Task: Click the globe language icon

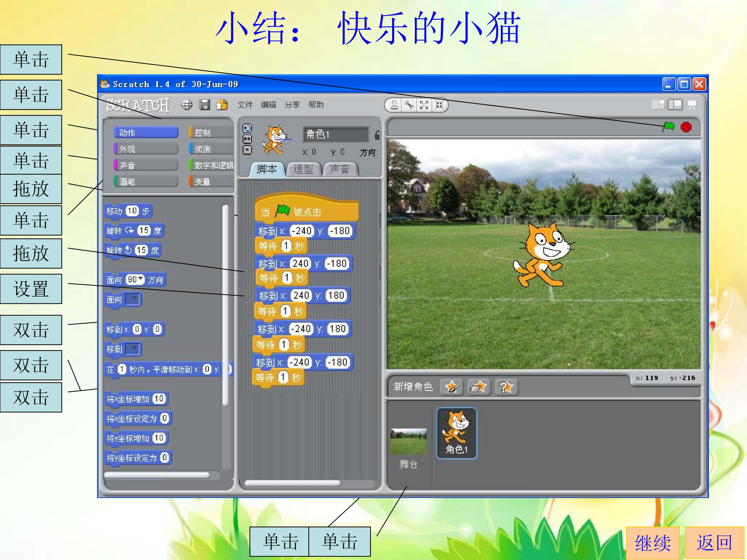Action: point(187,105)
